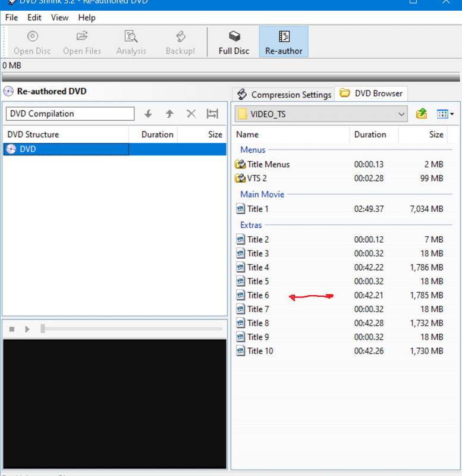Click the Title 8 file icon
This screenshot has height=476, width=462.
[241, 323]
